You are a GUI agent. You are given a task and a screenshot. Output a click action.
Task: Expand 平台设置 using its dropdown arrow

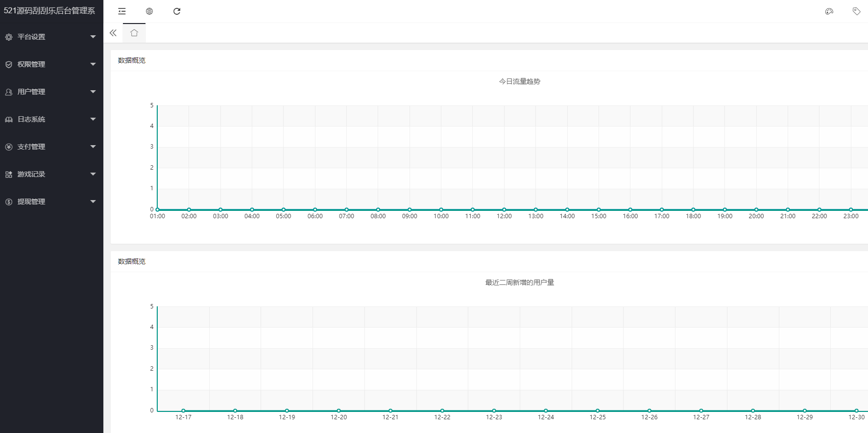93,37
